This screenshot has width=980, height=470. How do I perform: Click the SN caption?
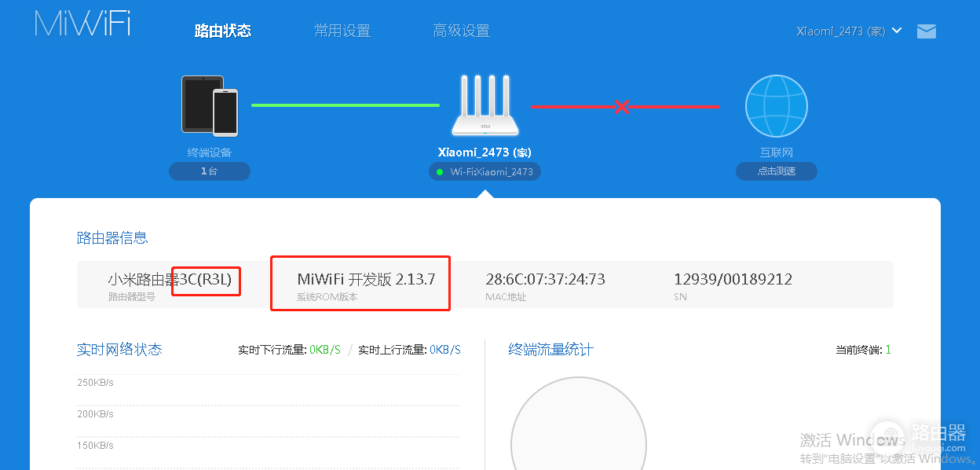point(680,297)
